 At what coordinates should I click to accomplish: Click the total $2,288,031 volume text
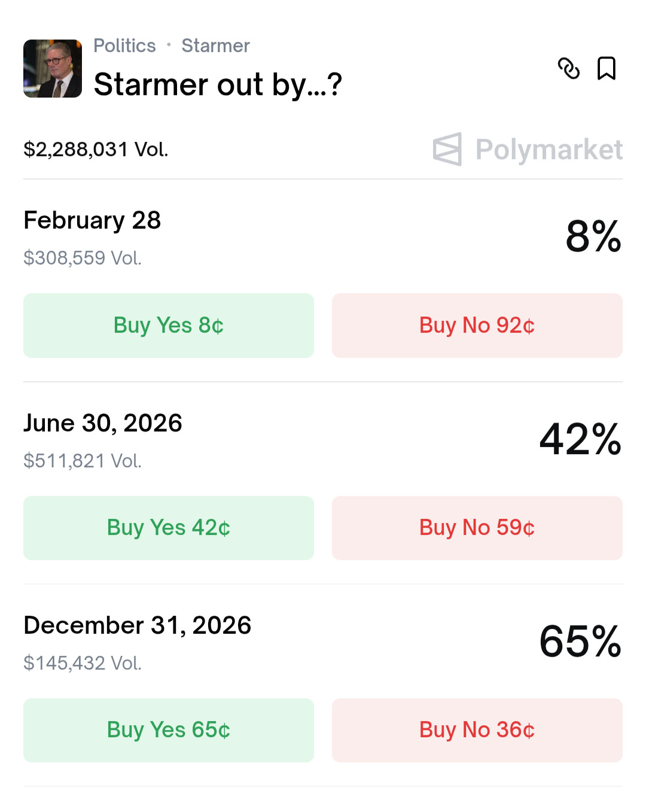point(96,150)
